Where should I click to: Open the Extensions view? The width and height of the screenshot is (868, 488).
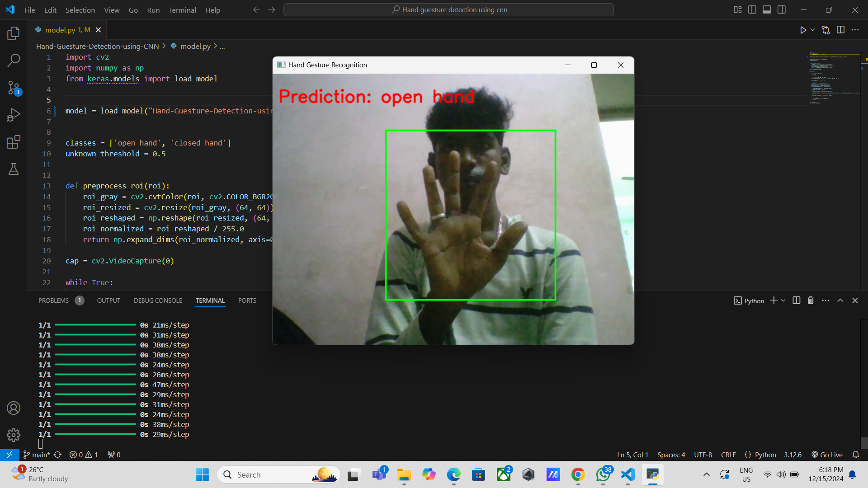14,142
